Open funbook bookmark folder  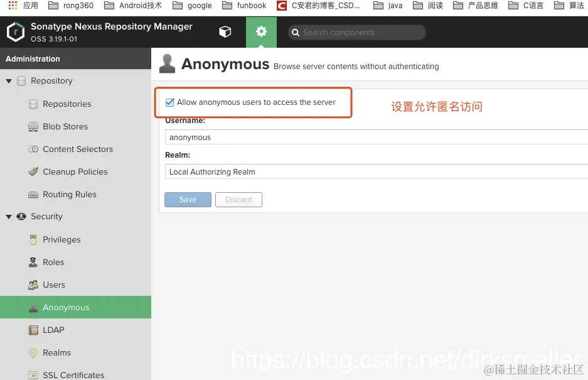(x=244, y=6)
